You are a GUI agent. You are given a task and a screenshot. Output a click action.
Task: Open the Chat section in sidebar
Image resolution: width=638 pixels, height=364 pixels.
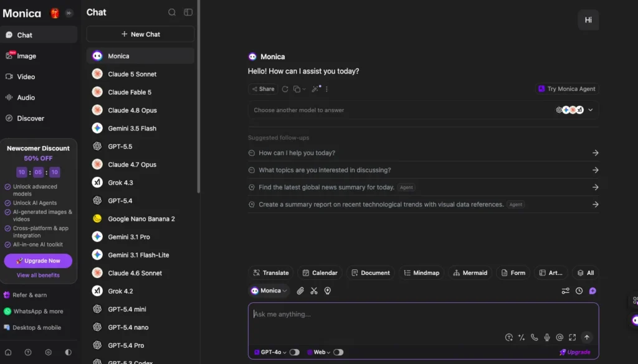39,35
